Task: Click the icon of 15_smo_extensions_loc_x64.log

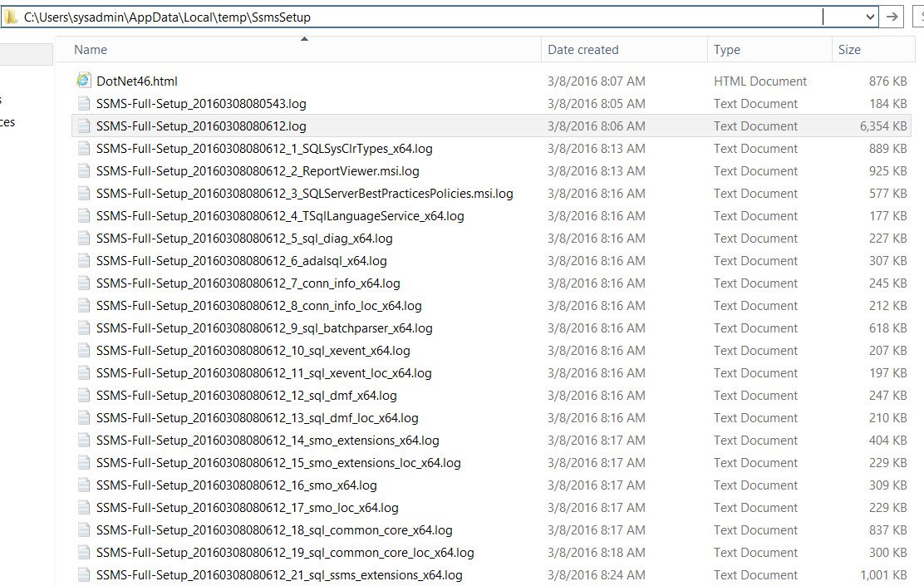Action: point(84,462)
